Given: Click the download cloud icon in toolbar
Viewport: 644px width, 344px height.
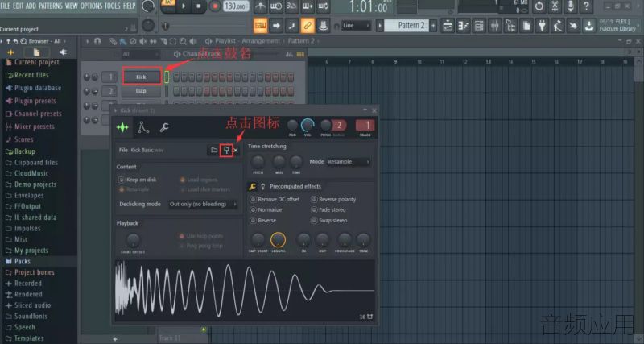Looking at the screenshot, I should coord(589,26).
